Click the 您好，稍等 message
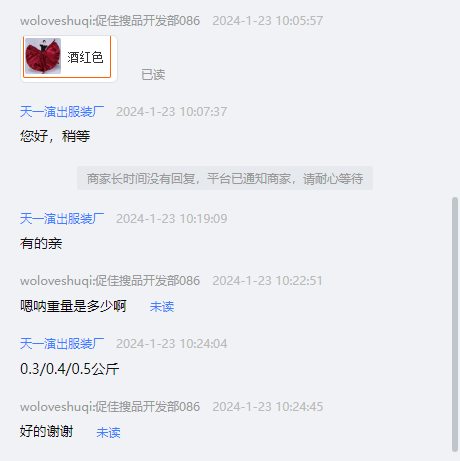The width and height of the screenshot is (460, 461). [x=55, y=136]
